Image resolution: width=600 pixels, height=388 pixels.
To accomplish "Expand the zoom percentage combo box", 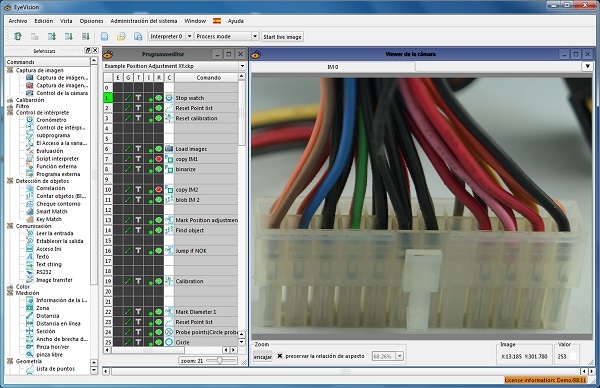I will pos(399,356).
